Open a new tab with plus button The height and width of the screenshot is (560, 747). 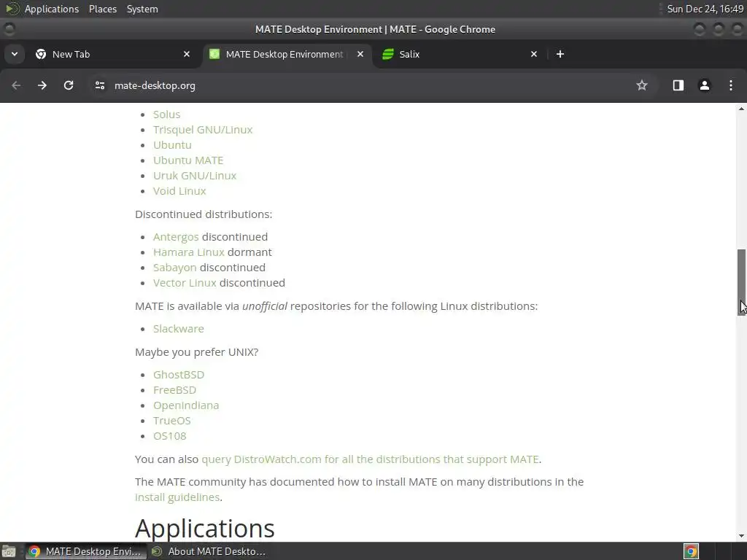click(560, 54)
